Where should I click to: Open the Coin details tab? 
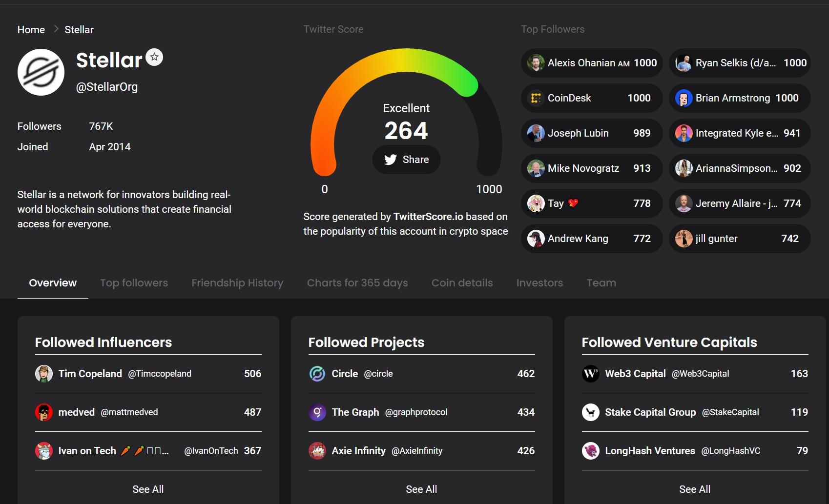(462, 283)
